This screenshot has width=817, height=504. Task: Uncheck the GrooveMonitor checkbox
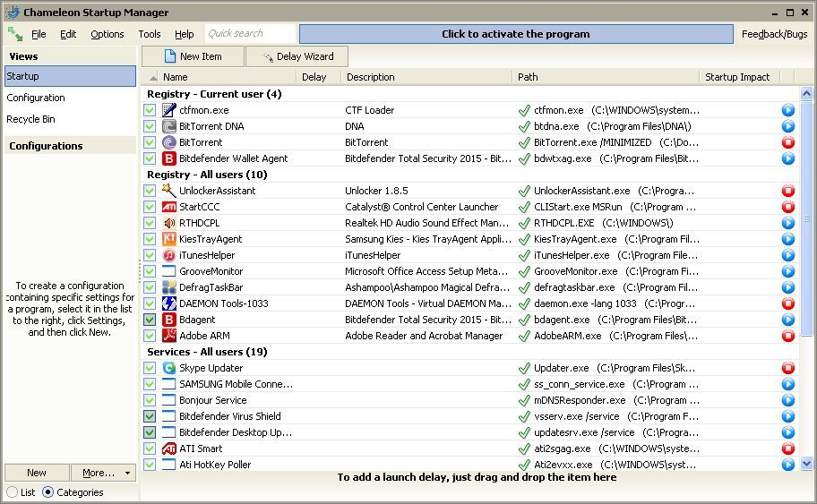(150, 271)
